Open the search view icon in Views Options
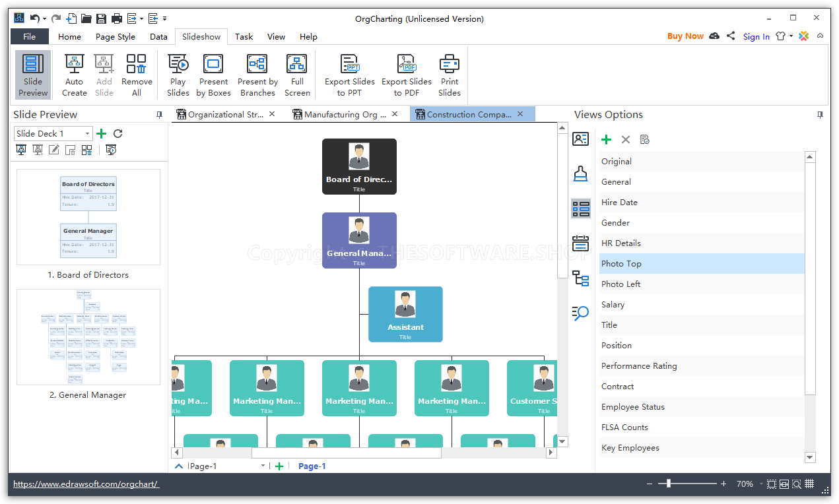This screenshot has height=504, width=839. tap(580, 313)
